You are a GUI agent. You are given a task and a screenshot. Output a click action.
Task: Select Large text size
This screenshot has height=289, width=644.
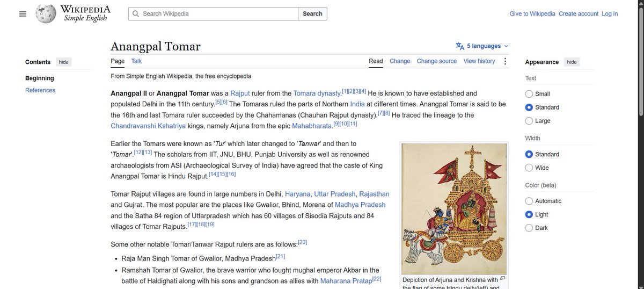pos(529,120)
